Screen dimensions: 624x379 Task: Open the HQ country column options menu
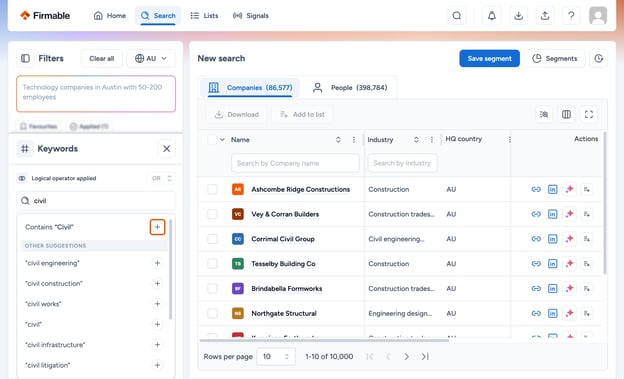pos(510,140)
